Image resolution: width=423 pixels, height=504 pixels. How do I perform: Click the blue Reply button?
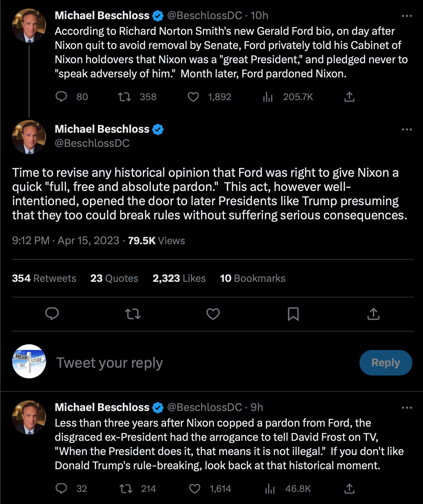click(x=386, y=362)
